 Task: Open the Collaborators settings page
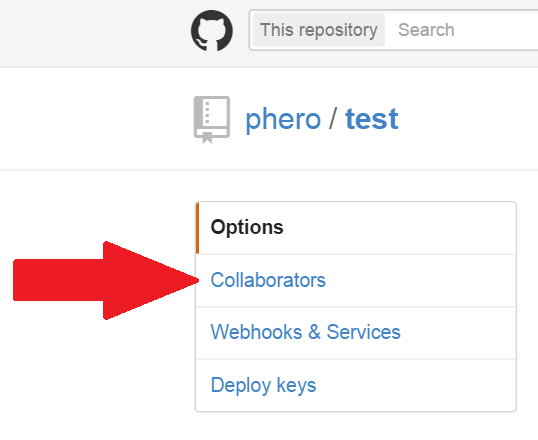click(x=268, y=280)
